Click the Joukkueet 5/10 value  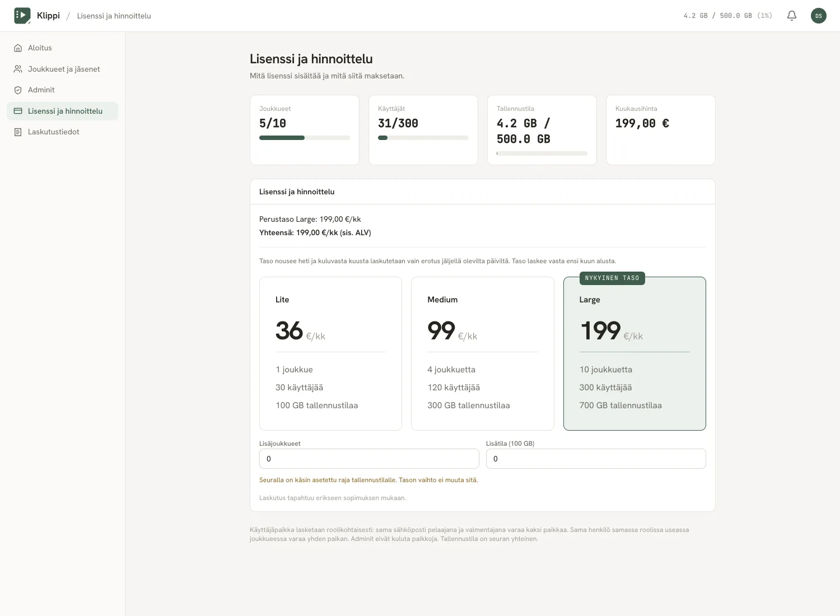tap(273, 123)
